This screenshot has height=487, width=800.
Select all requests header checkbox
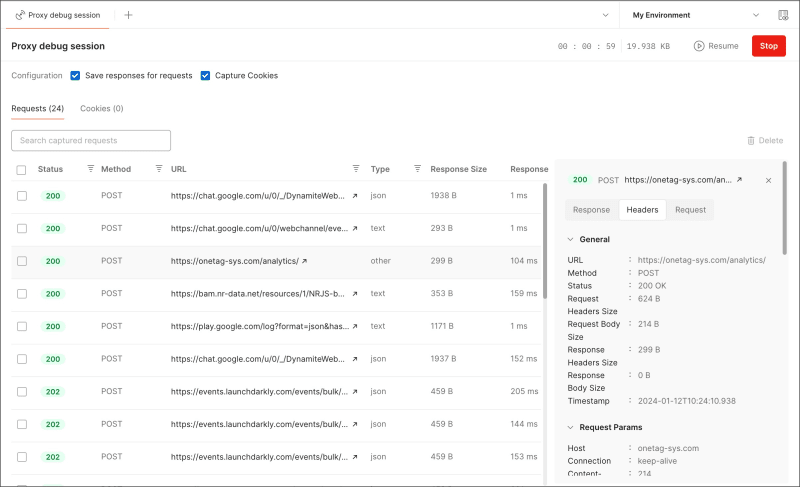click(x=21, y=170)
